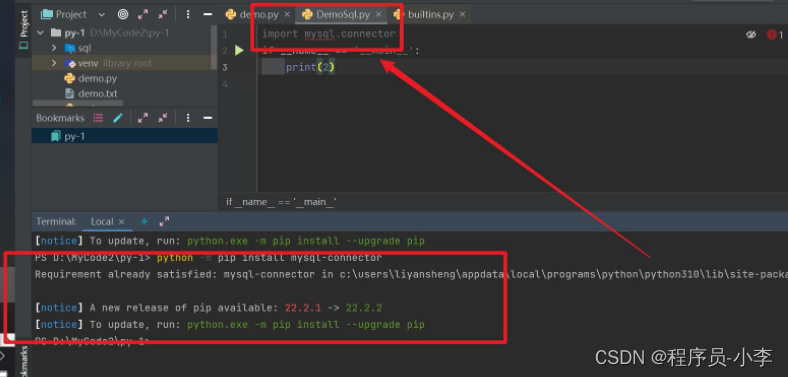Hide the Bookmarks panel
Screen dimensions: 788x377
pos(207,118)
